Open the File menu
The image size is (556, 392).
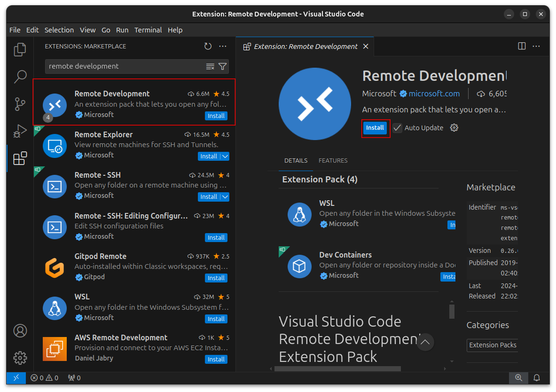(15, 30)
